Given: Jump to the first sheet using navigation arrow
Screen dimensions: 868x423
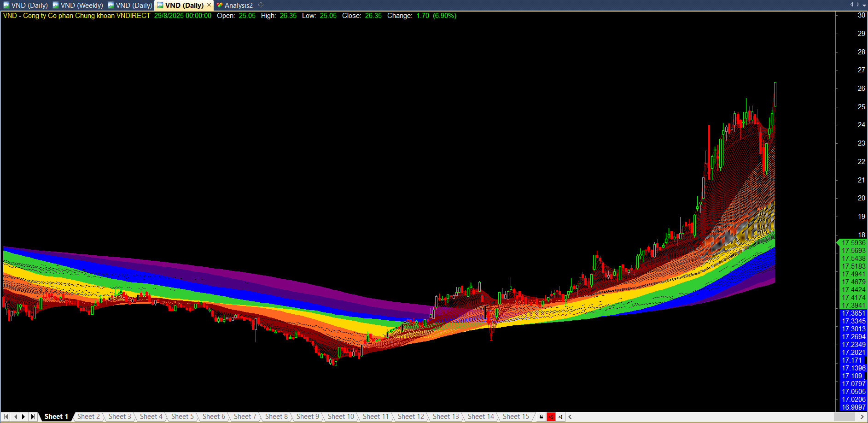Looking at the screenshot, I should [6, 417].
